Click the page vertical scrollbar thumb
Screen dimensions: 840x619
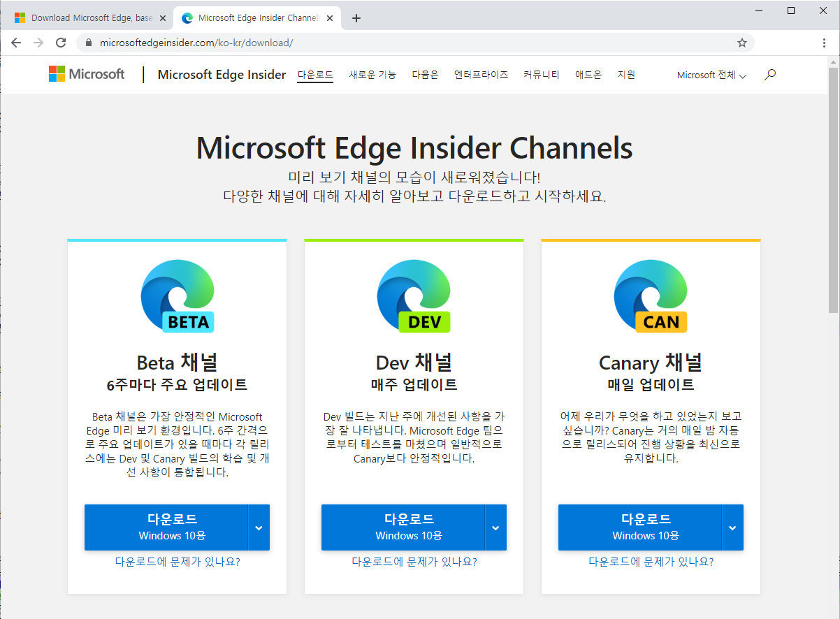point(833,190)
